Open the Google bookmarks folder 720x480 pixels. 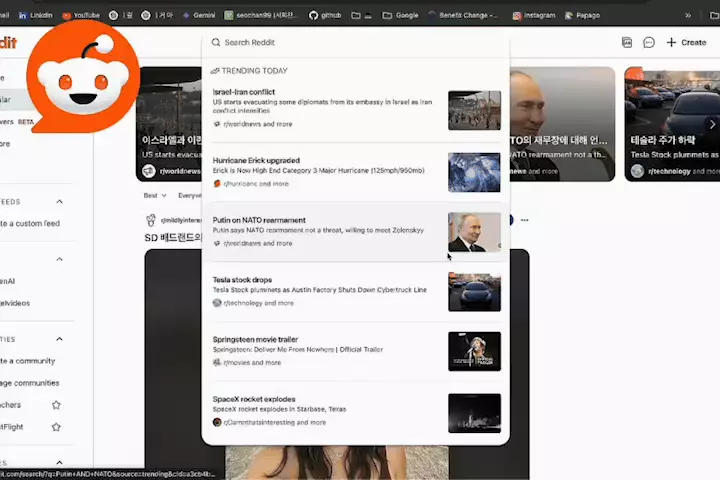[x=400, y=15]
